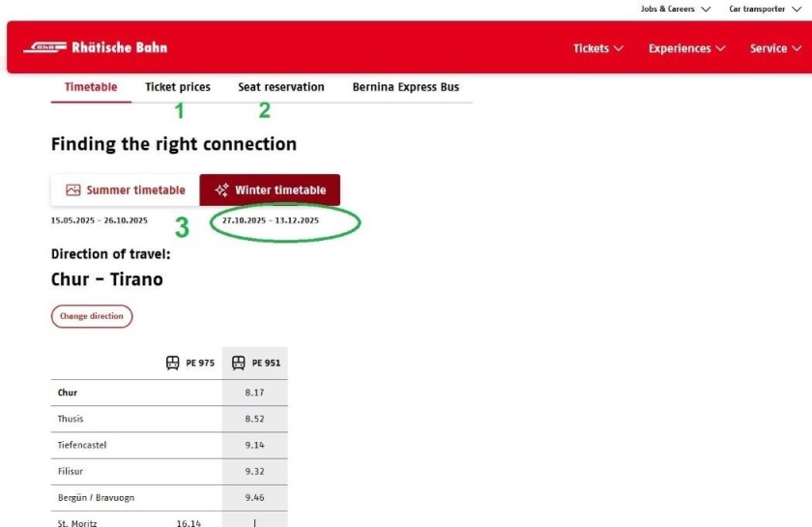Viewport: 812px width, 527px height.
Task: Click the Rhätische Bahn brand name text
Action: (x=120, y=47)
